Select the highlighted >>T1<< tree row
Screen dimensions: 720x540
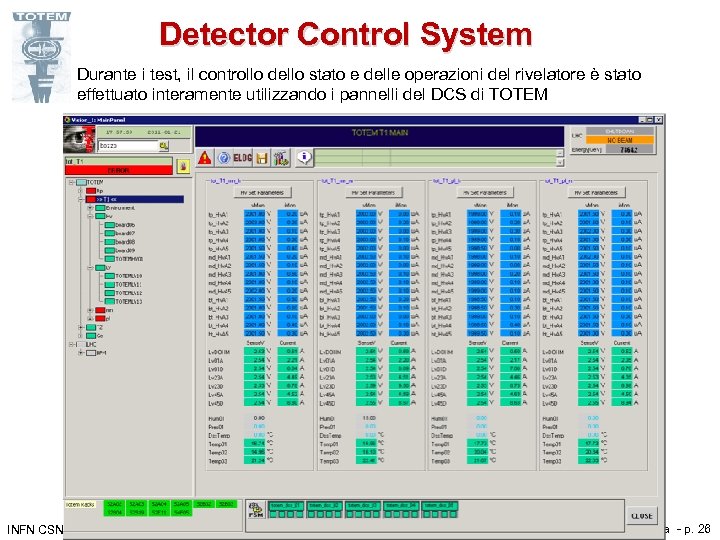135,199
